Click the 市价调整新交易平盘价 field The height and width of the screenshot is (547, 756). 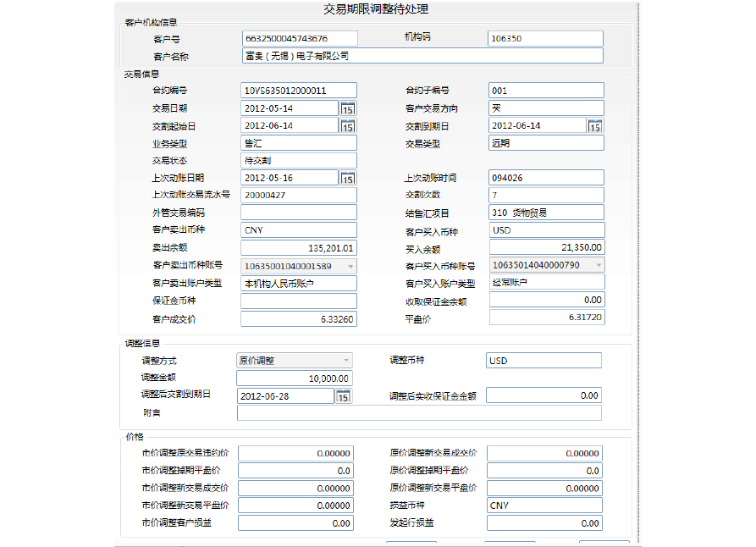[x=296, y=506]
